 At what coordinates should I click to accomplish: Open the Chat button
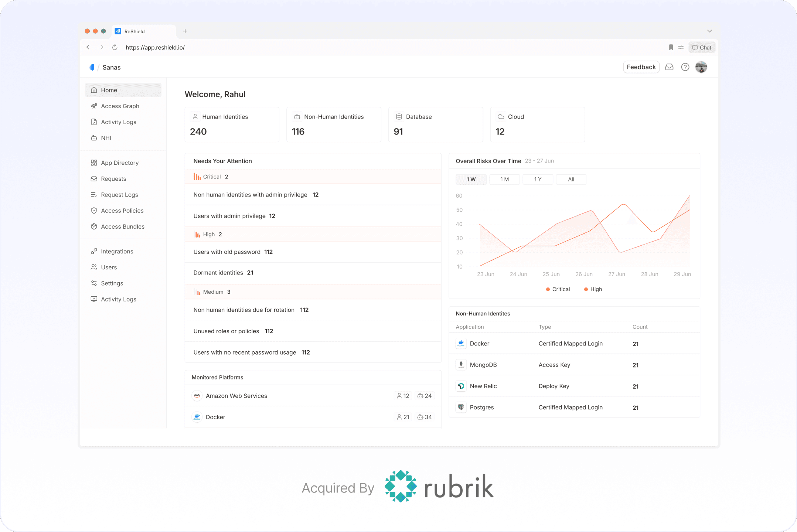pyautogui.click(x=702, y=47)
